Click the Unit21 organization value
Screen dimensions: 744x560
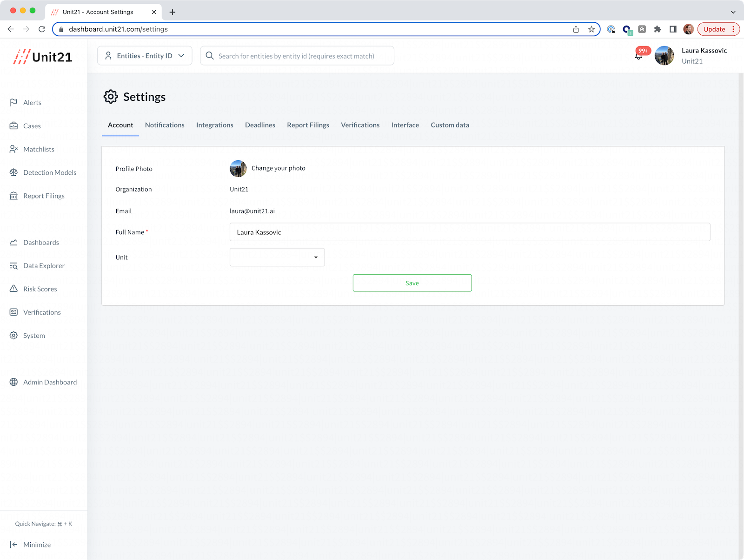(x=239, y=189)
